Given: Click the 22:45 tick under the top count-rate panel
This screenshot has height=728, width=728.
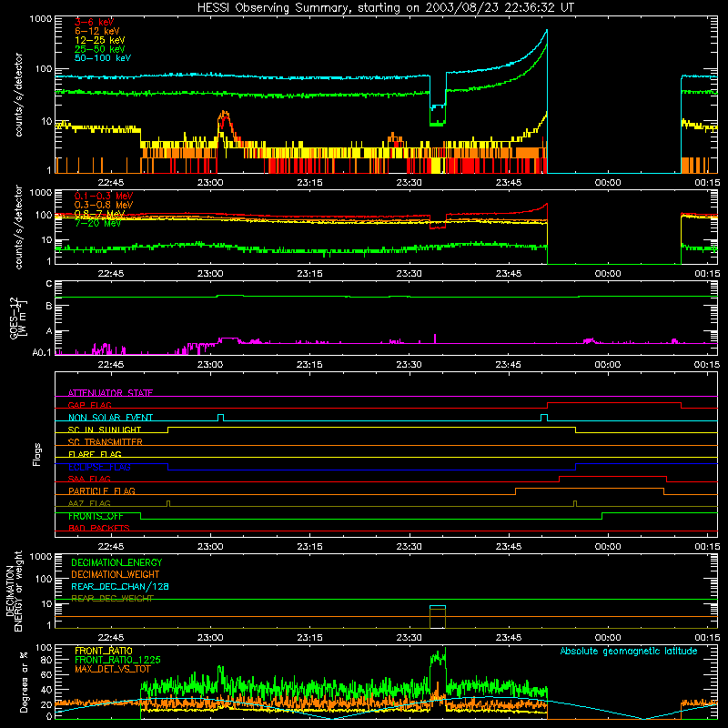Looking at the screenshot, I should click(111, 183).
